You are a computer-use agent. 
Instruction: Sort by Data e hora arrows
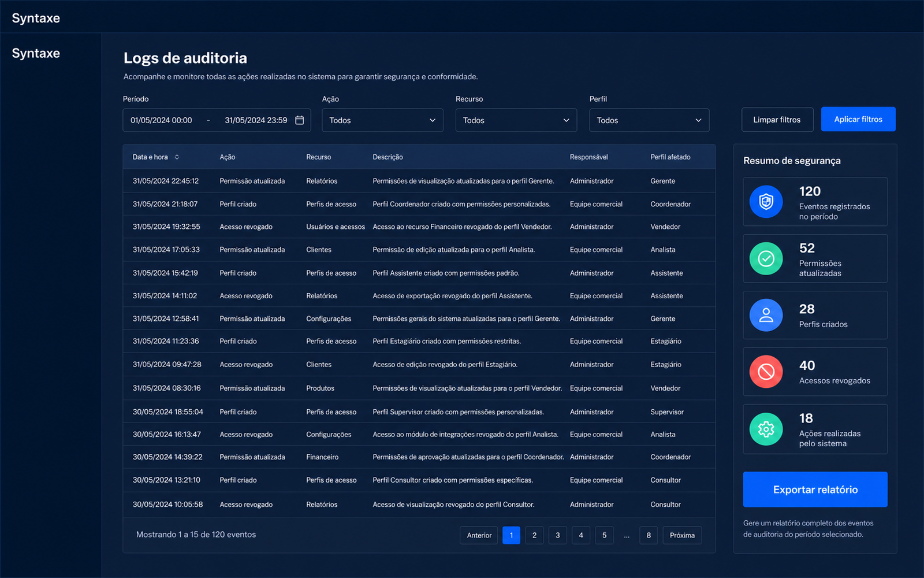[x=177, y=157]
